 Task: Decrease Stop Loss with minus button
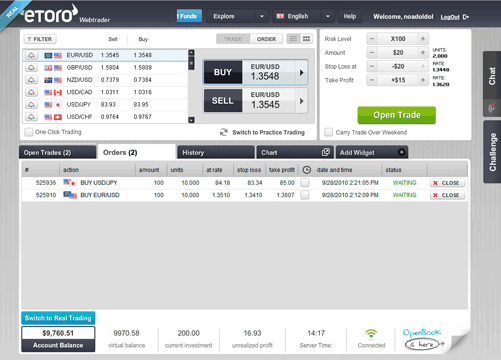click(x=372, y=66)
